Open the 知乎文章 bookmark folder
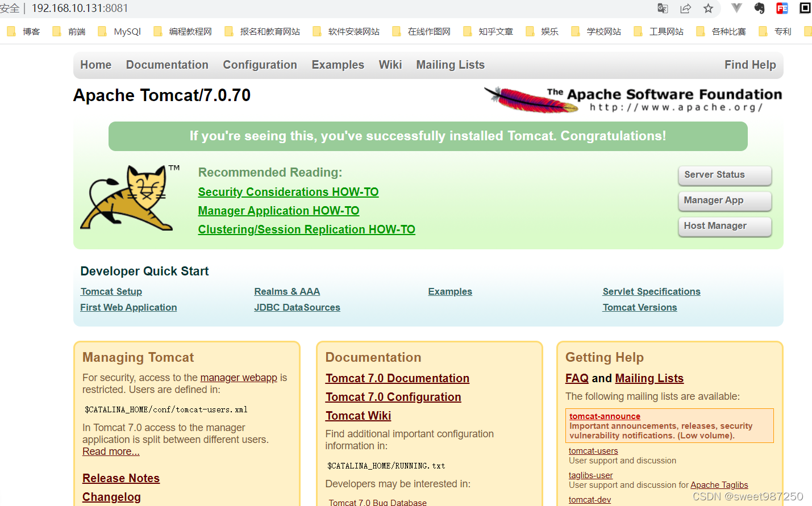This screenshot has height=506, width=812. click(x=488, y=31)
